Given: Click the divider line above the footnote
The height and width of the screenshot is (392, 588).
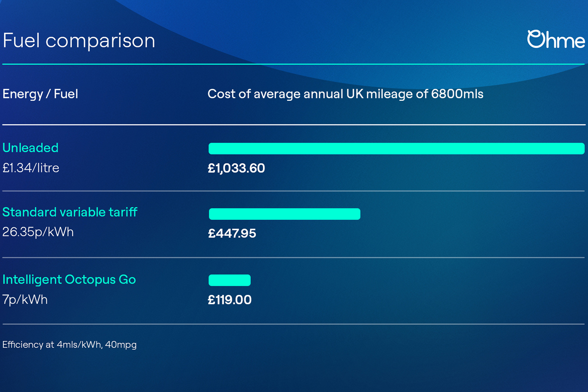Looking at the screenshot, I should pos(293,324).
